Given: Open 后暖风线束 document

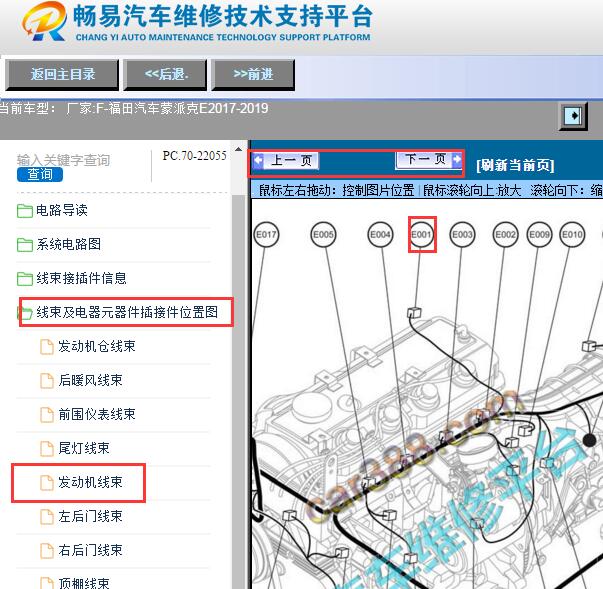Looking at the screenshot, I should tap(90, 380).
